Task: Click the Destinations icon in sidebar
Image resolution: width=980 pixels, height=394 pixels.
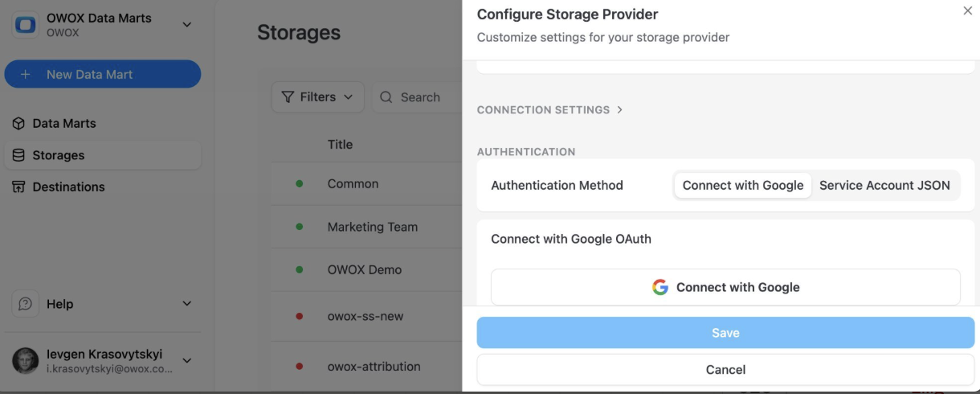Action: [19, 187]
